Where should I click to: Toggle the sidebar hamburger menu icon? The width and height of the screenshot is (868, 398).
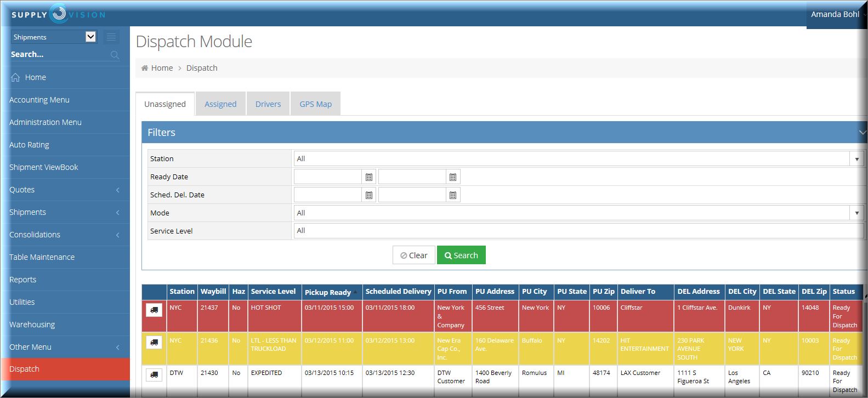tap(111, 37)
